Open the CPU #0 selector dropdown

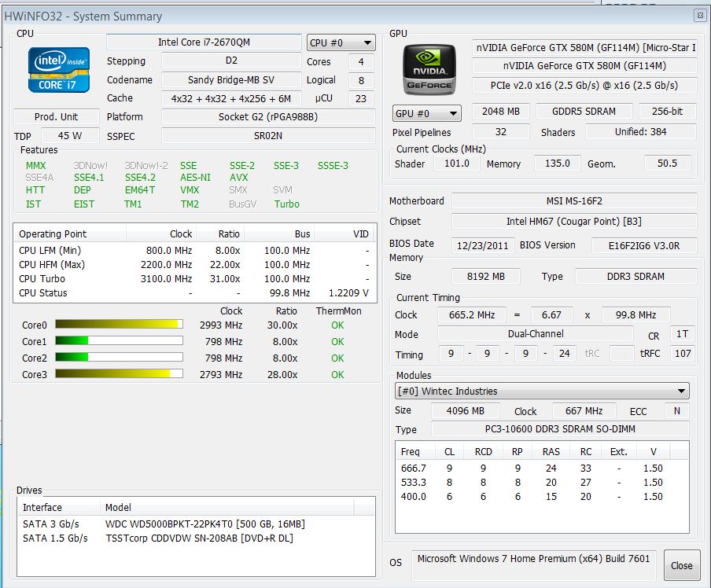[341, 43]
